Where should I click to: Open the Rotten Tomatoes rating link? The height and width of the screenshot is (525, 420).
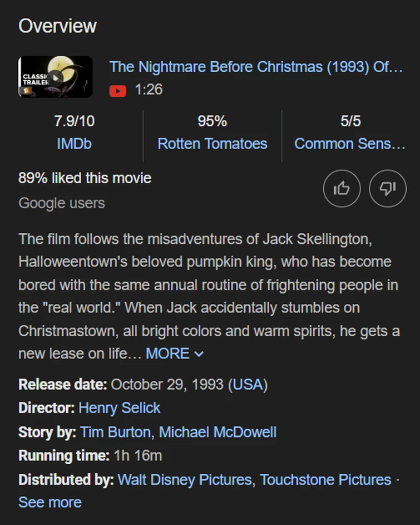click(212, 144)
